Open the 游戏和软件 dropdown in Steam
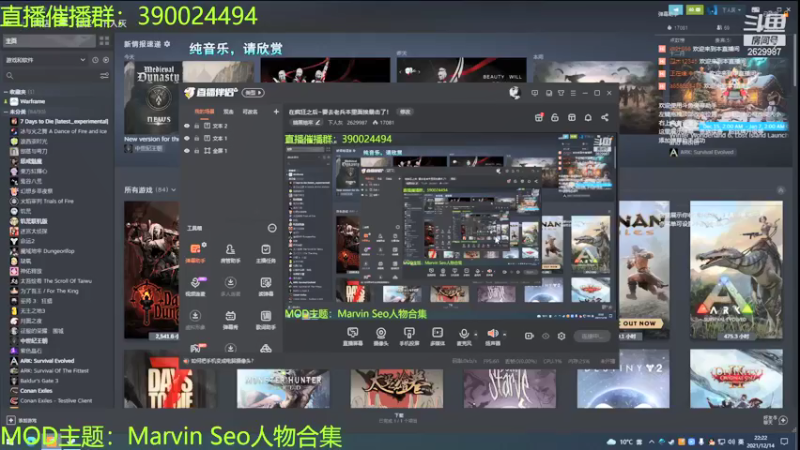800x450 pixels. pyautogui.click(x=46, y=60)
